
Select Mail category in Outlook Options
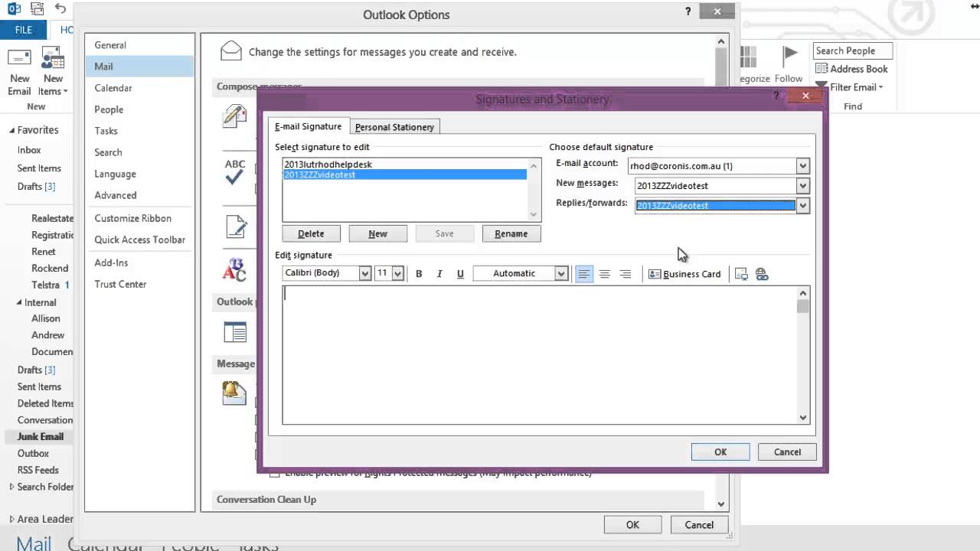pyautogui.click(x=140, y=67)
